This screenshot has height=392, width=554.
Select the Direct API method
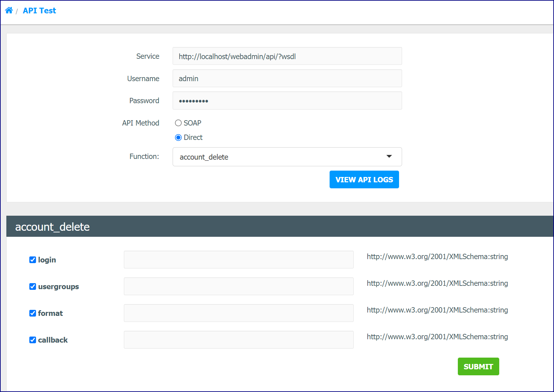(178, 138)
